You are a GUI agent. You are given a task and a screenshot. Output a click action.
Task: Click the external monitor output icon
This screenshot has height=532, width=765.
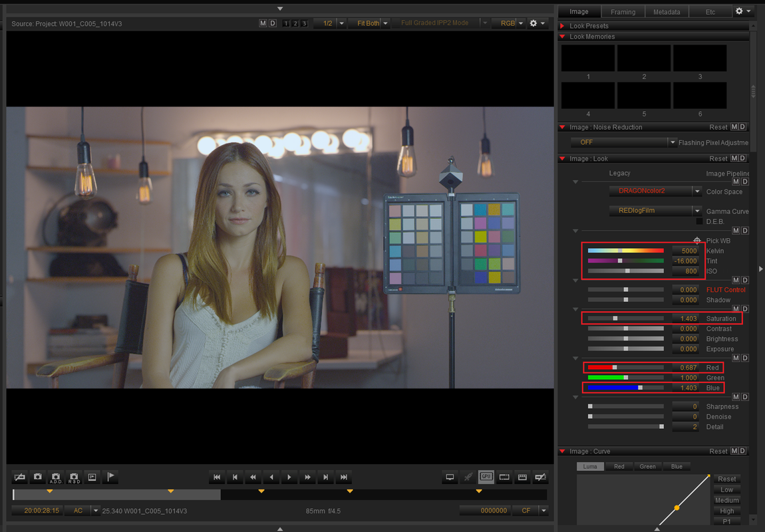[450, 477]
